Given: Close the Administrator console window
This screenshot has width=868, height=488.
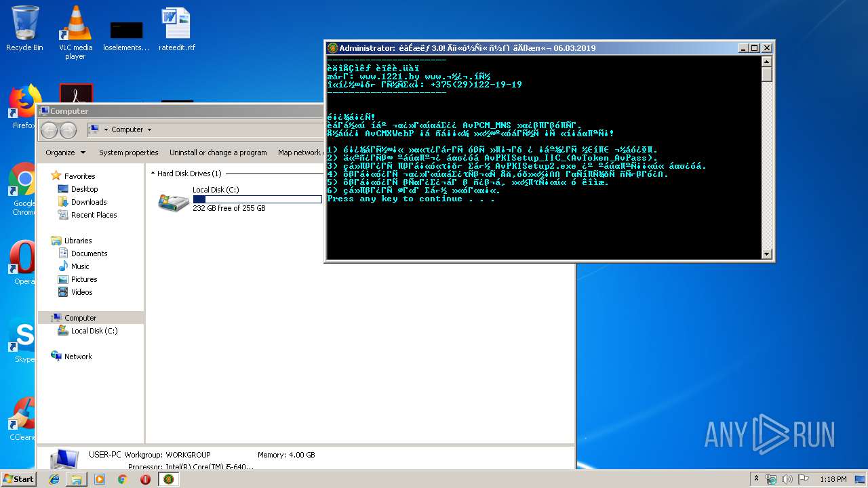Looking at the screenshot, I should (x=766, y=48).
